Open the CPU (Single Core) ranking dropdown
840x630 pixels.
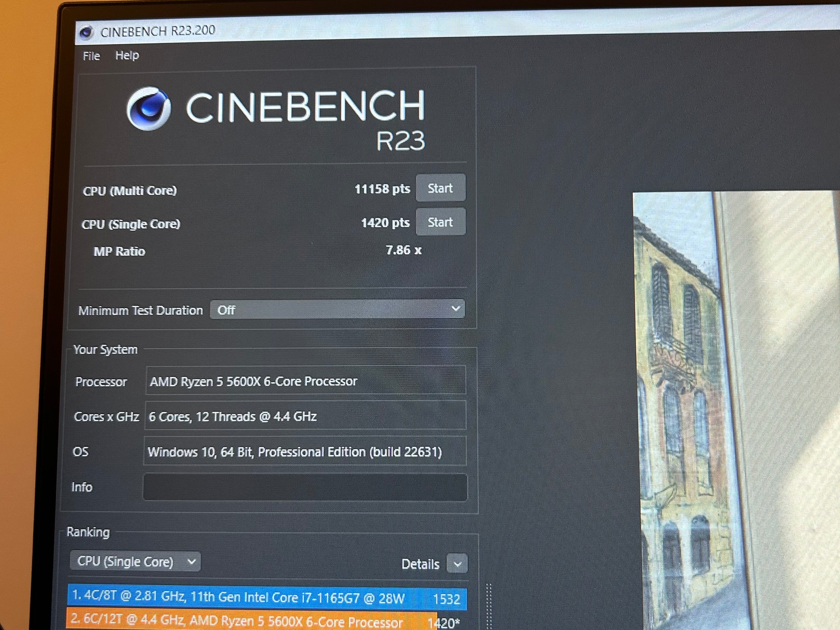click(135, 561)
